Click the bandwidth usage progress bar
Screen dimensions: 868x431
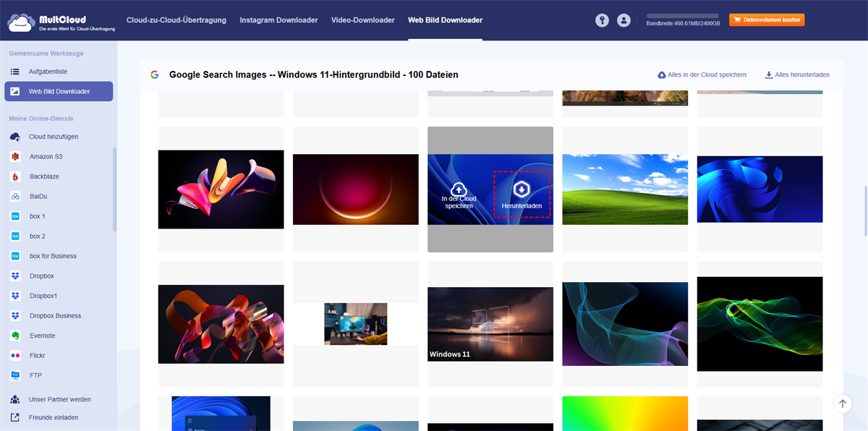pyautogui.click(x=682, y=15)
